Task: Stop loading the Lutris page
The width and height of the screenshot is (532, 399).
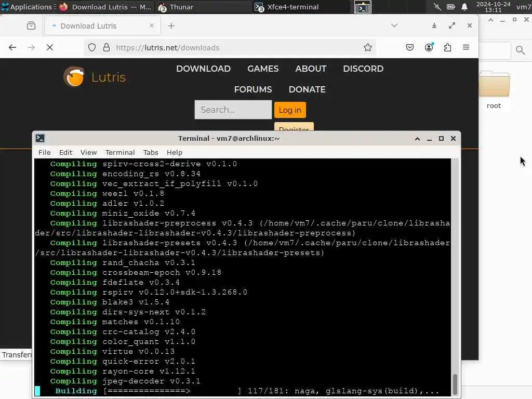Action: pyautogui.click(x=50, y=47)
